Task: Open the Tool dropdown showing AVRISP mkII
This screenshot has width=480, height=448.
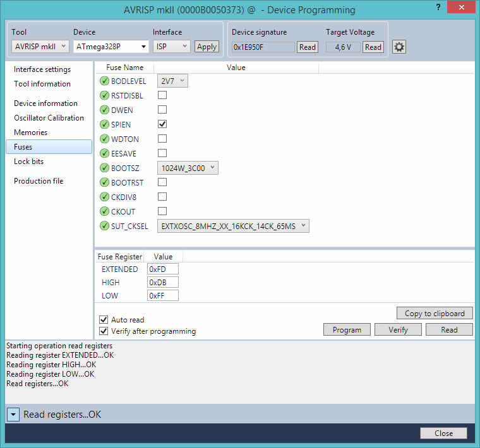Action: click(x=40, y=47)
